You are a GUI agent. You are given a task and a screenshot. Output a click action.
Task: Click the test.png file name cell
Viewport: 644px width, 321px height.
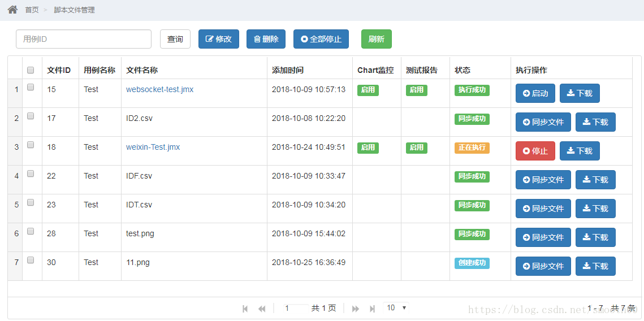click(x=140, y=233)
